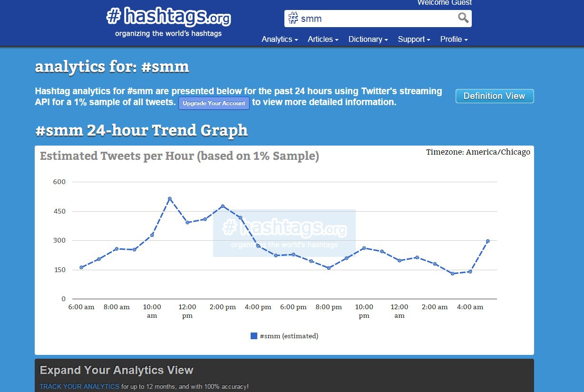Click the 600 y-axis label

[59, 182]
